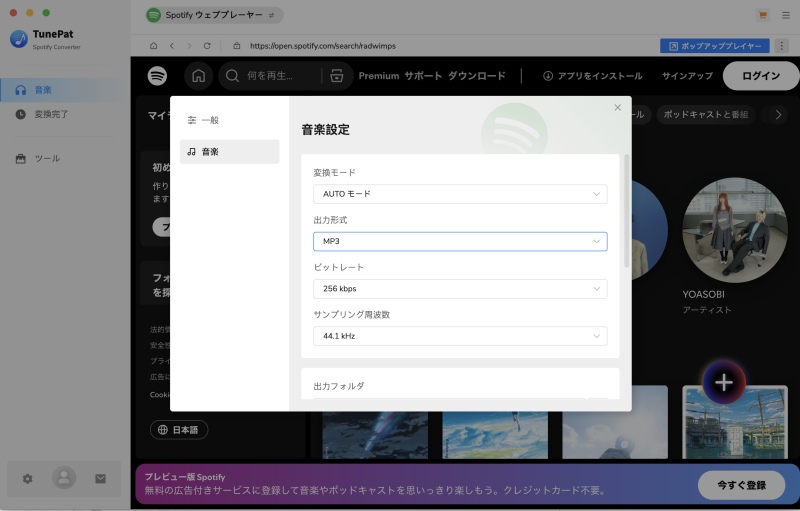This screenshot has width=800, height=511.
Task: Expand the 変換モード dropdown
Action: click(460, 194)
